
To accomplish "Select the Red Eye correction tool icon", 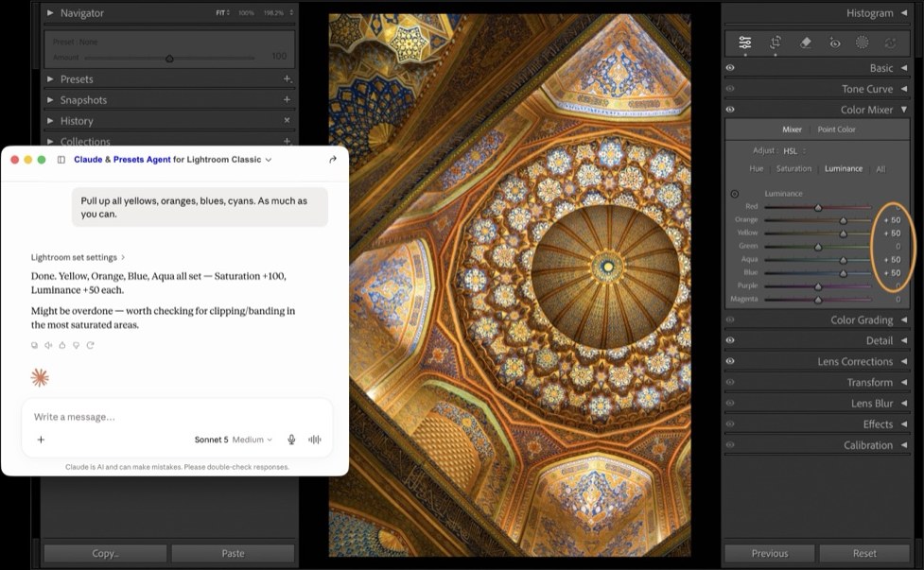I will pos(834,43).
